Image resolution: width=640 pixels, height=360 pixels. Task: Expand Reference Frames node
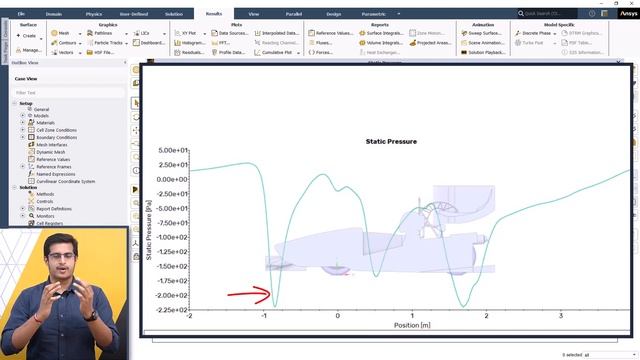(x=23, y=167)
